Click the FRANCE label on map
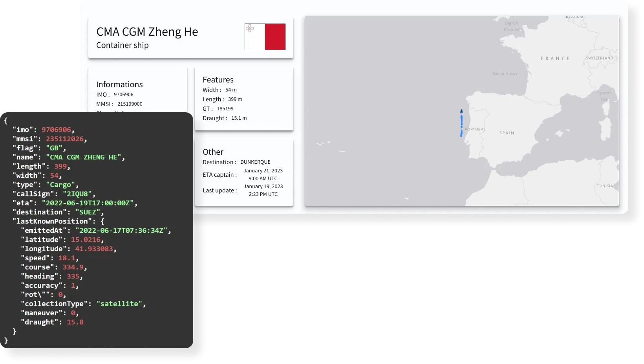This screenshot has width=644, height=364. tap(555, 59)
